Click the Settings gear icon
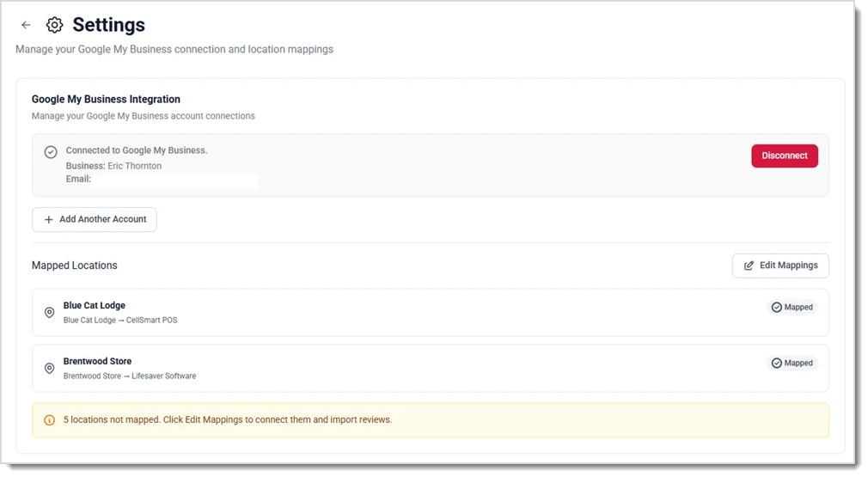Screen dimensions: 868x477 click(x=54, y=25)
